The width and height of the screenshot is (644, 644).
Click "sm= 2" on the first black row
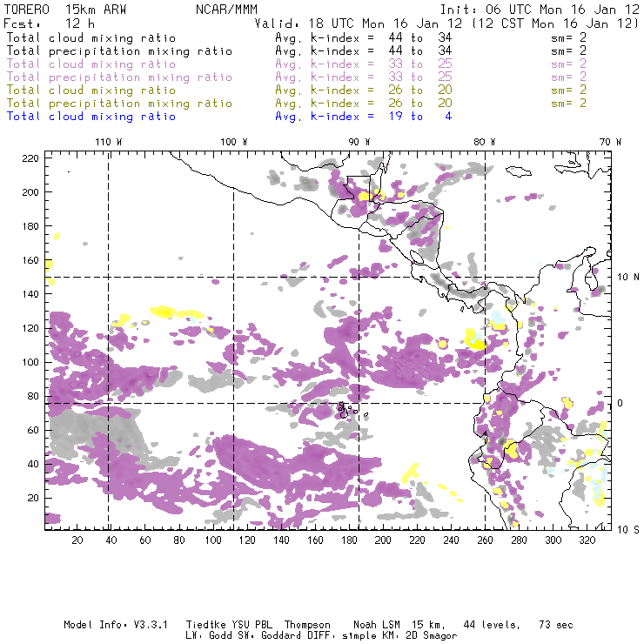569,38
